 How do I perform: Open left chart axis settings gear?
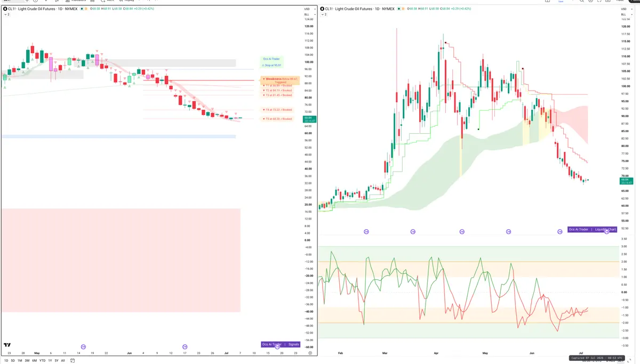(310, 353)
